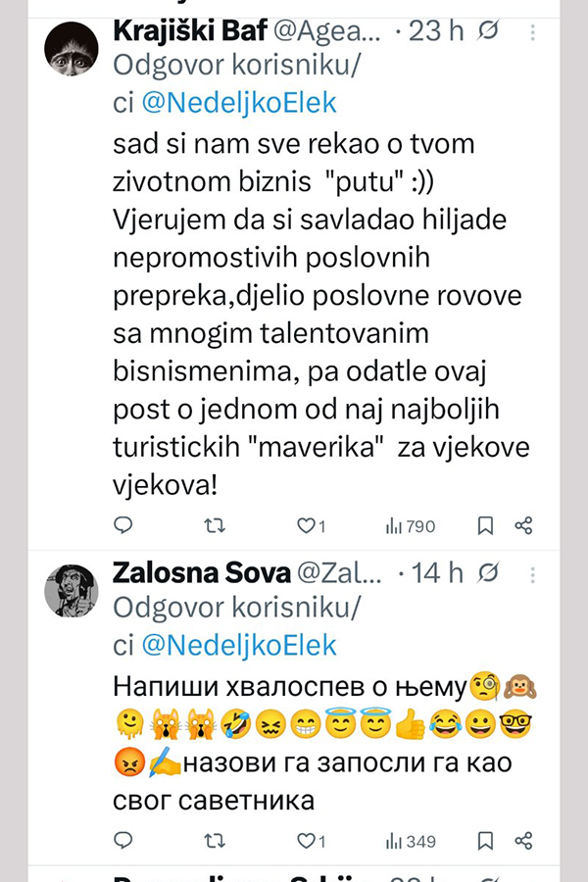
Task: Retweet Krajiški Baf's post
Action: (x=214, y=526)
